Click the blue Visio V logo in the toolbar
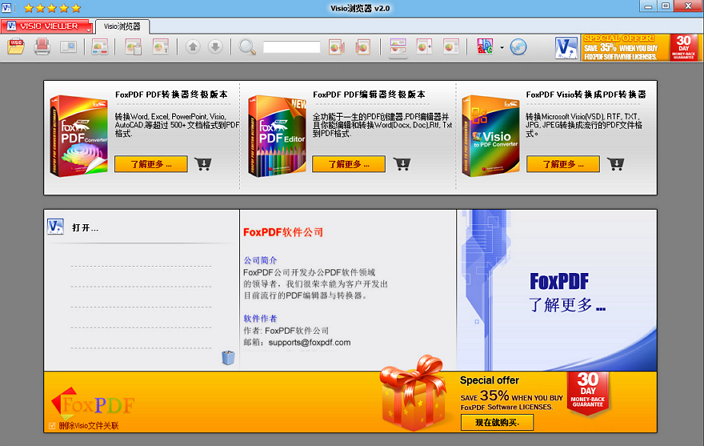This screenshot has width=704, height=446. click(x=566, y=48)
